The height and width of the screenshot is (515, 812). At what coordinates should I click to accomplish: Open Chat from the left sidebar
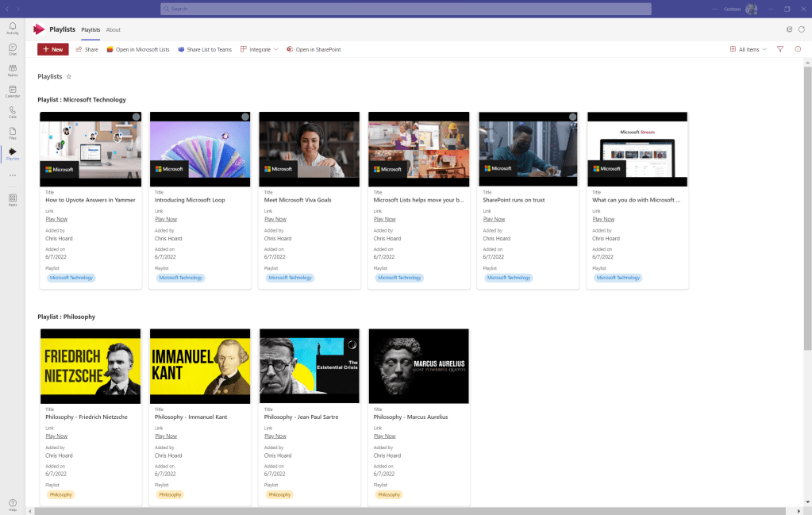pos(13,49)
